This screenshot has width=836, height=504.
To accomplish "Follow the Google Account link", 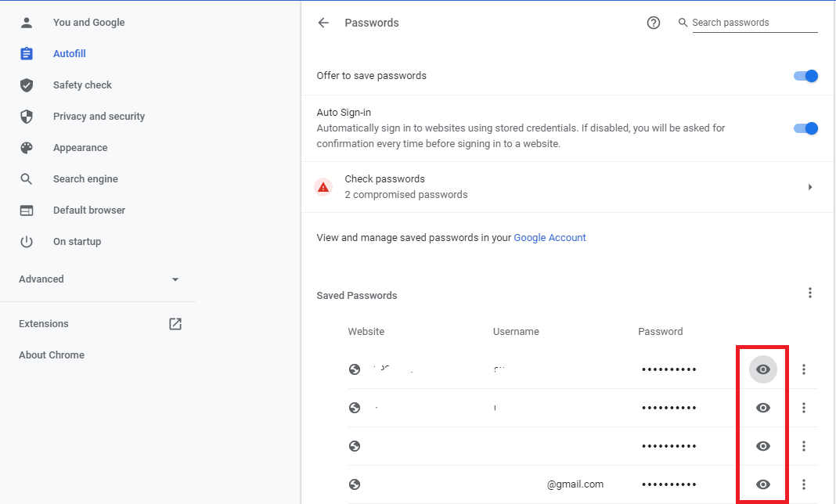I will tap(550, 237).
